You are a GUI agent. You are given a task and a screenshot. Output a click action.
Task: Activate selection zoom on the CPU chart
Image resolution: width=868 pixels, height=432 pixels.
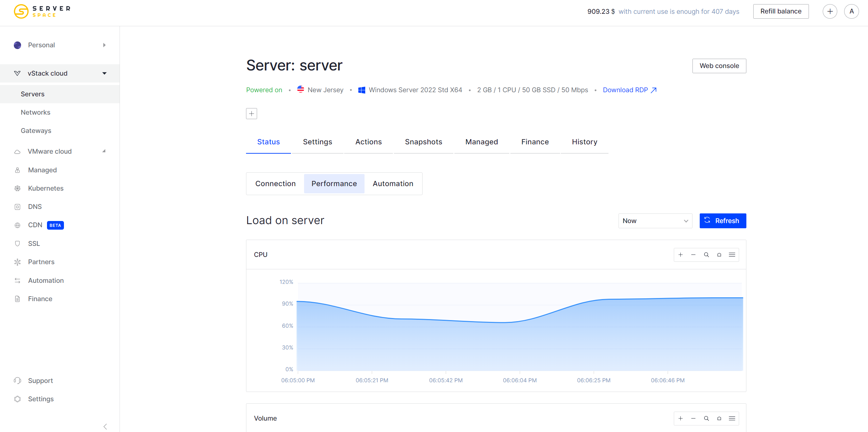pyautogui.click(x=706, y=255)
